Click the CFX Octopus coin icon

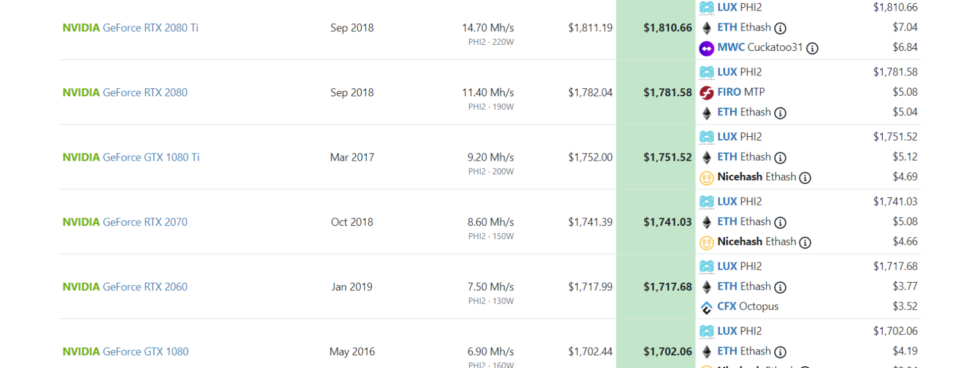706,307
